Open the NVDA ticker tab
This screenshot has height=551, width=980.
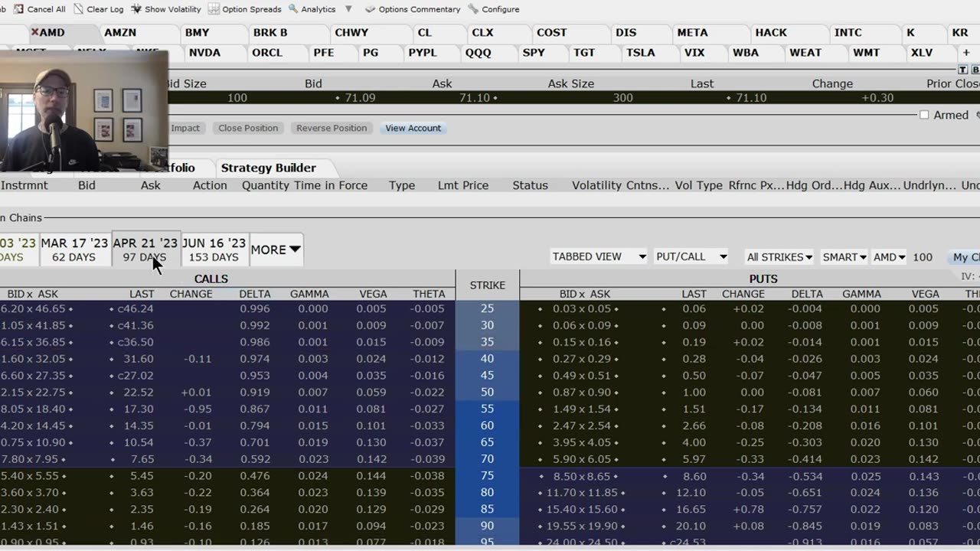[x=204, y=53]
